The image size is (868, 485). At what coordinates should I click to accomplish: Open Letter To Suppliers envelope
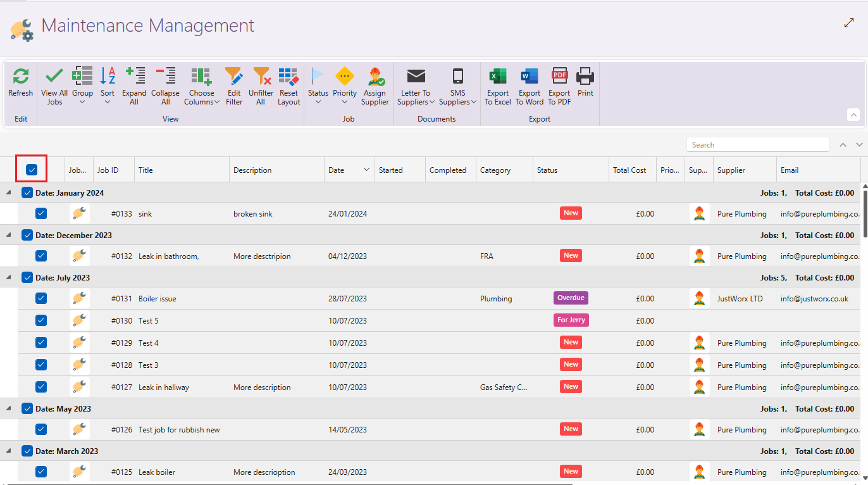pos(416,76)
